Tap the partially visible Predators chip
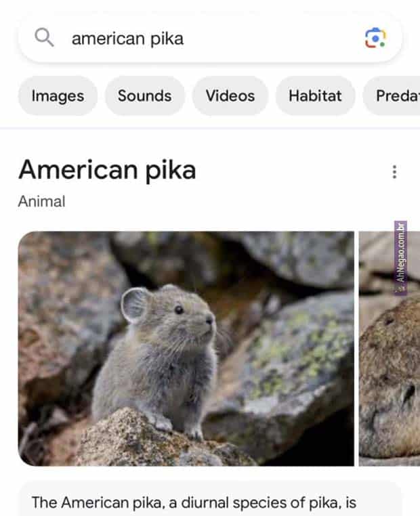This screenshot has width=420, height=516. click(x=392, y=95)
